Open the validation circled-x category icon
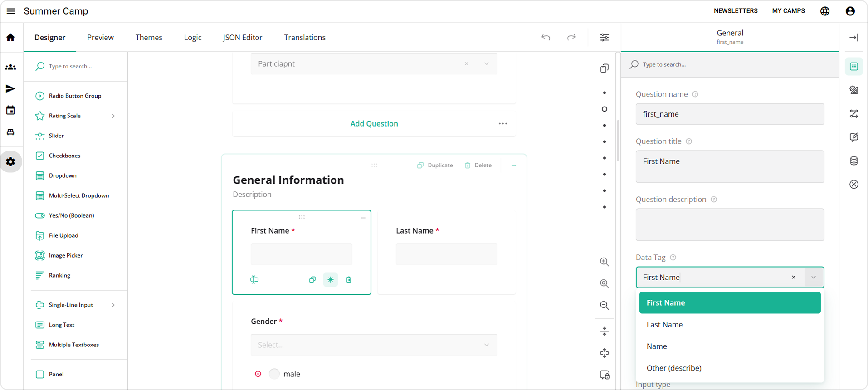The width and height of the screenshot is (868, 390). coord(854,185)
